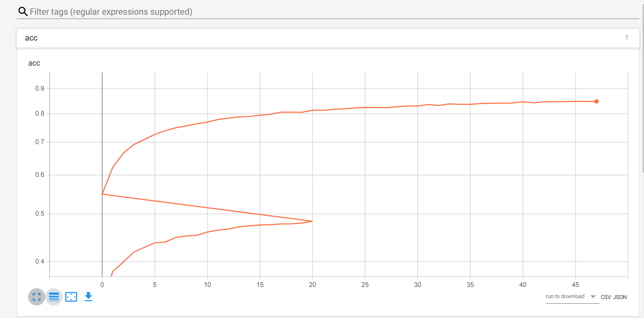Click the CSV download link
The width and height of the screenshot is (644, 318).
click(x=606, y=297)
